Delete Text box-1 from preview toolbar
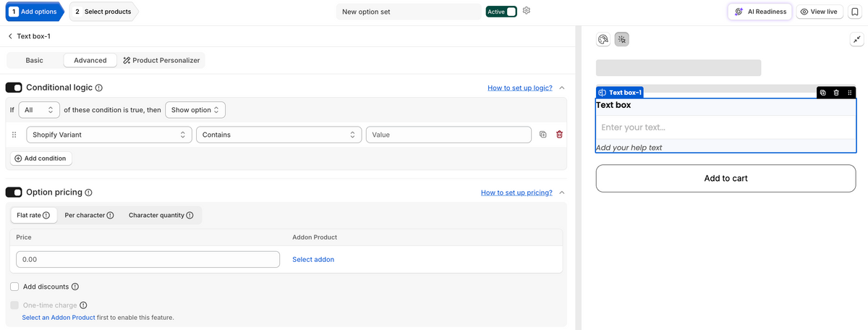Viewport: 868px width, 330px height. click(x=836, y=93)
